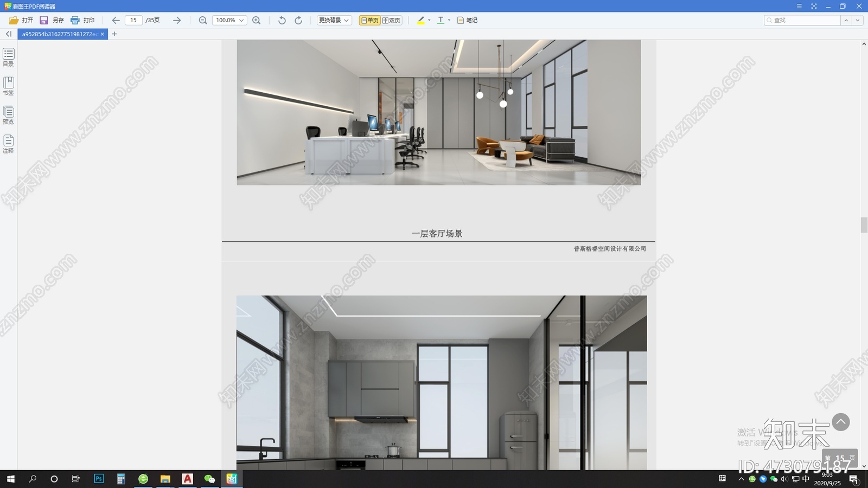The width and height of the screenshot is (868, 488).
Task: Collapse the left sidebar arrow
Action: [9, 34]
